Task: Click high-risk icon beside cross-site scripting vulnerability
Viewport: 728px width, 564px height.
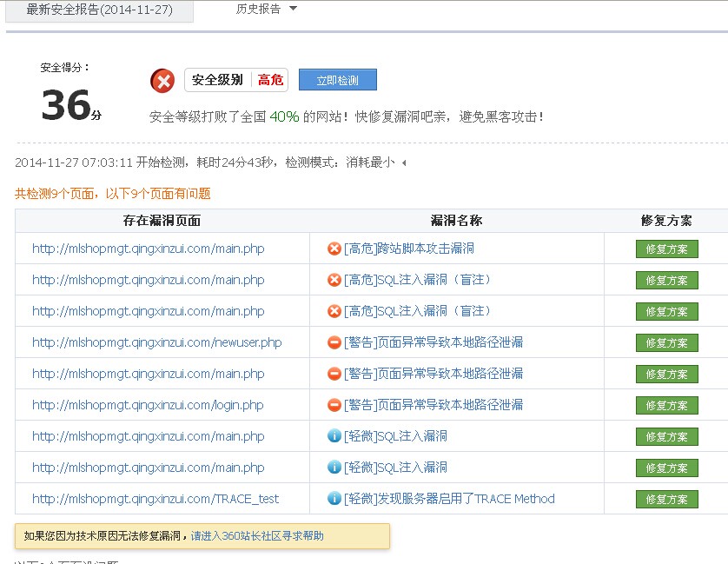Action: click(334, 249)
